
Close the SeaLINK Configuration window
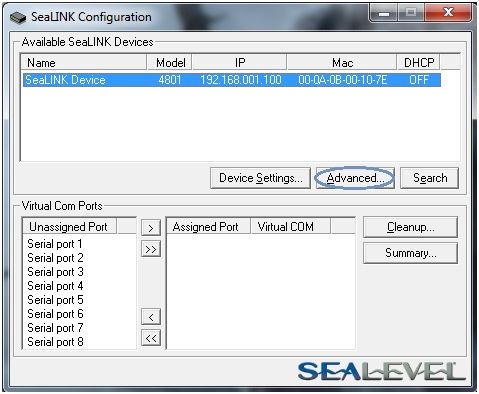448,13
